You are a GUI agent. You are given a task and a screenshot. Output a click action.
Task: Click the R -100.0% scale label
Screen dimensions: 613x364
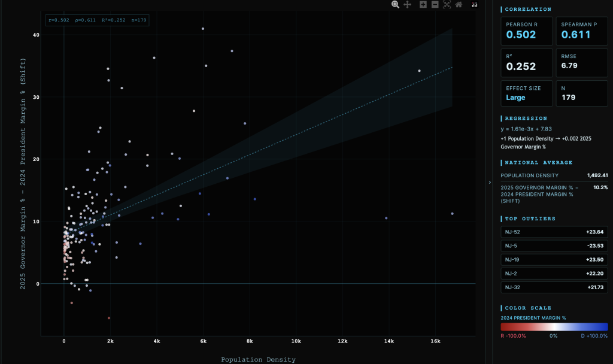click(x=513, y=336)
